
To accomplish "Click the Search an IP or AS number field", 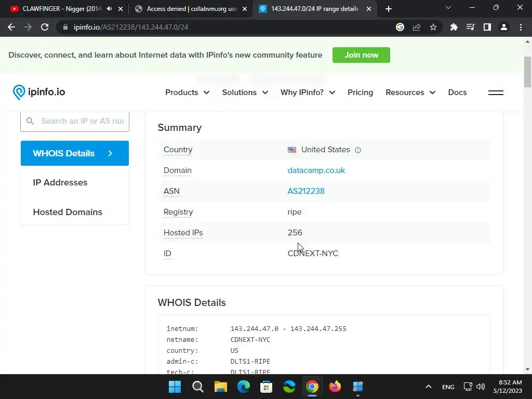I will pos(75,121).
